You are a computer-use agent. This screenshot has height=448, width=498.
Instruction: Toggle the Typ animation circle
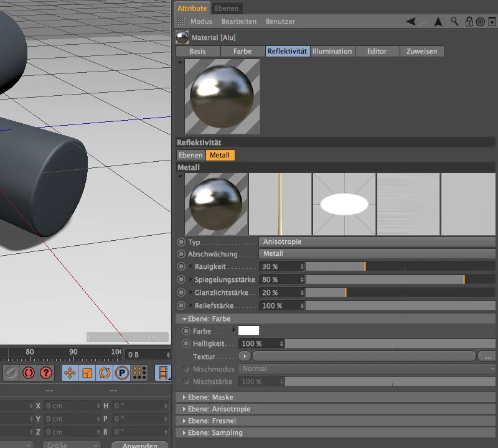pos(181,242)
